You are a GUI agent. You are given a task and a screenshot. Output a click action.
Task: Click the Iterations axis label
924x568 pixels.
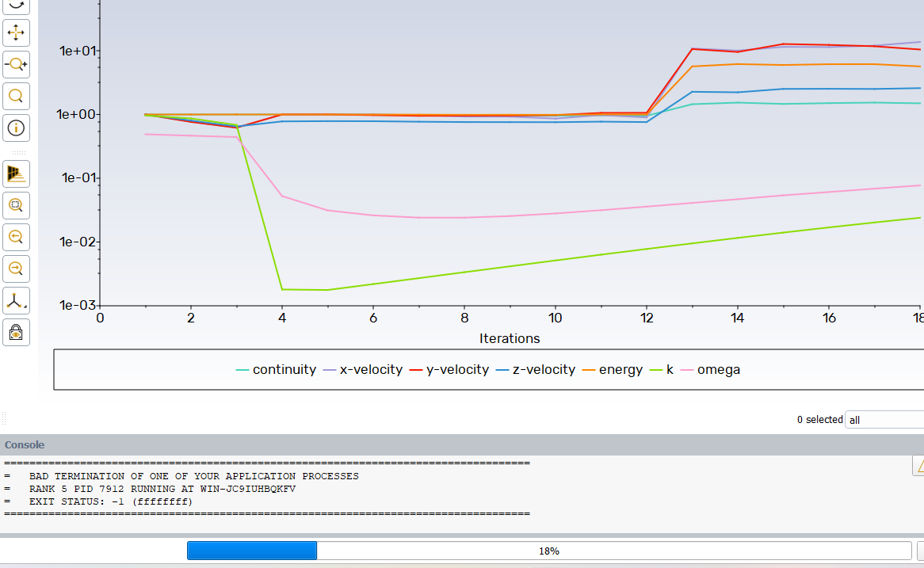click(x=510, y=338)
